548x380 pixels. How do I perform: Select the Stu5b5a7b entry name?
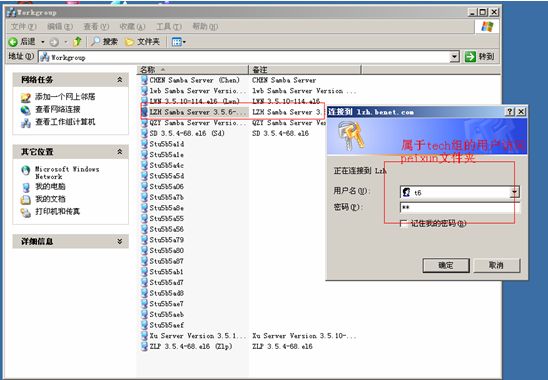click(x=167, y=198)
